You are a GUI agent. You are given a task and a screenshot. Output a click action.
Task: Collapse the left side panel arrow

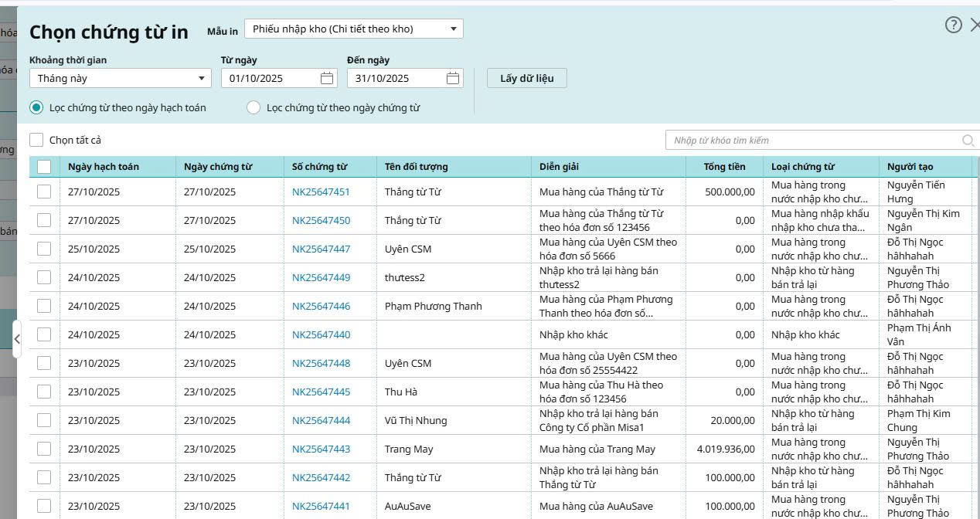17,339
